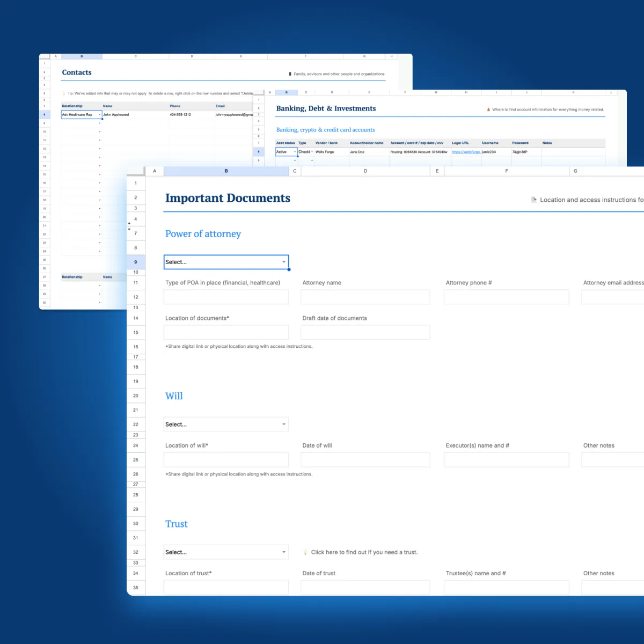Select column F header in Important Documents
This screenshot has height=644, width=644.
507,171
